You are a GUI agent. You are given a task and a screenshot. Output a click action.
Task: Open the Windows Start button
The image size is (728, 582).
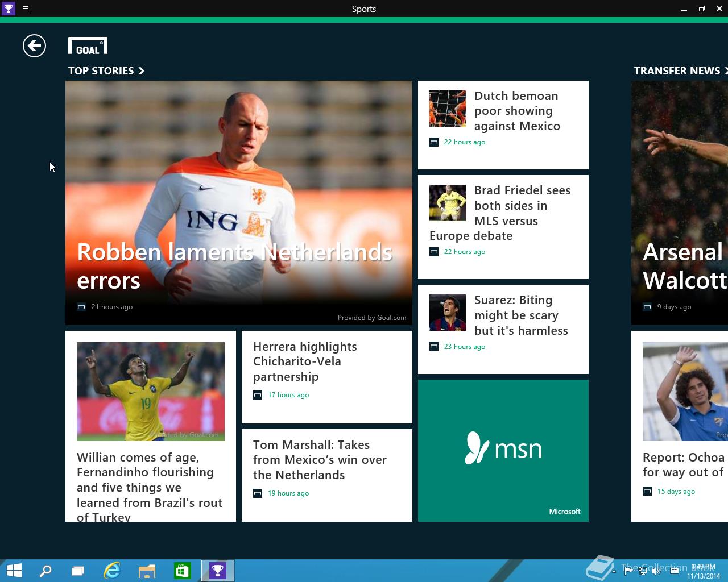pos(14,571)
